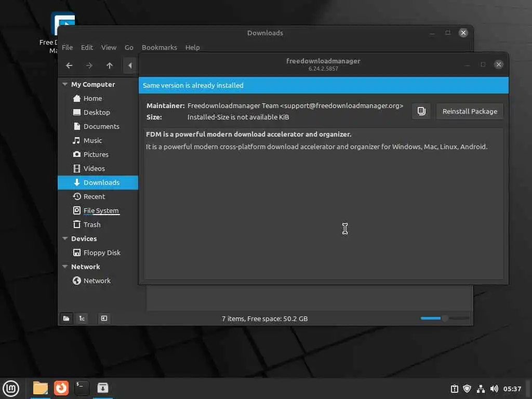
Task: Show tree view in sidebar
Action: click(x=82, y=318)
